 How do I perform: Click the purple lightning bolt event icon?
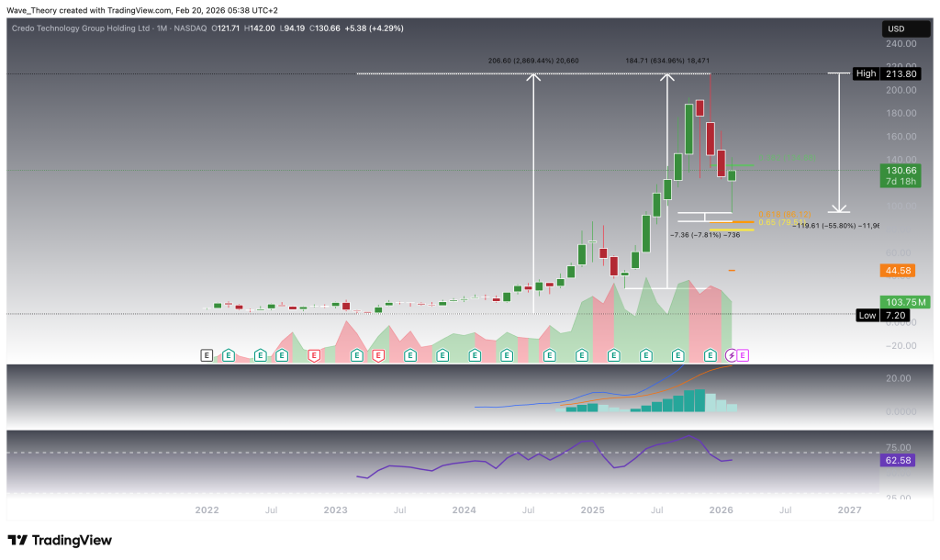[x=732, y=354]
